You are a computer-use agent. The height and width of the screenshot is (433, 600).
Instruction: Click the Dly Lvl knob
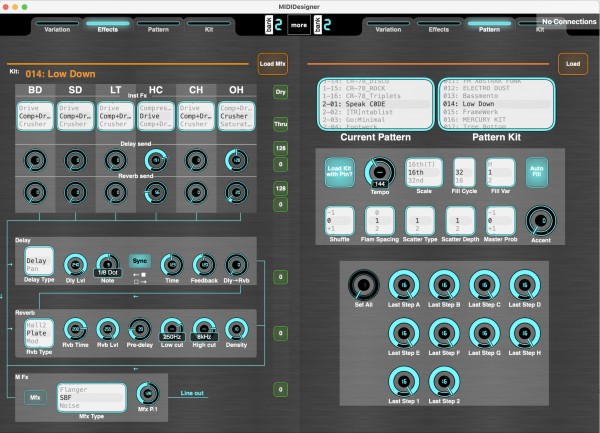[x=75, y=265]
